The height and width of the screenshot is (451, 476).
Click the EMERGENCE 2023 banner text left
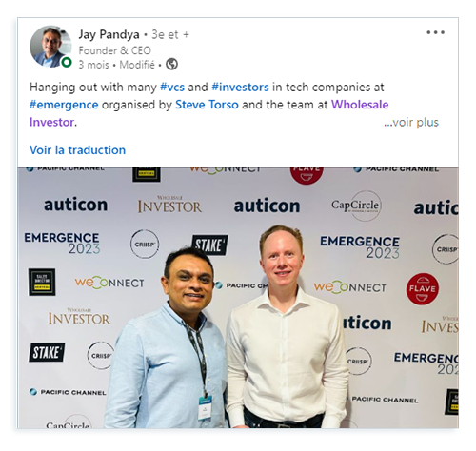[62, 243]
